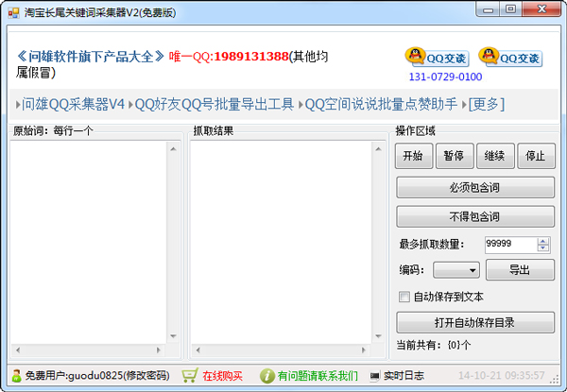
Task: Click the 导出 export button
Action: point(520,270)
